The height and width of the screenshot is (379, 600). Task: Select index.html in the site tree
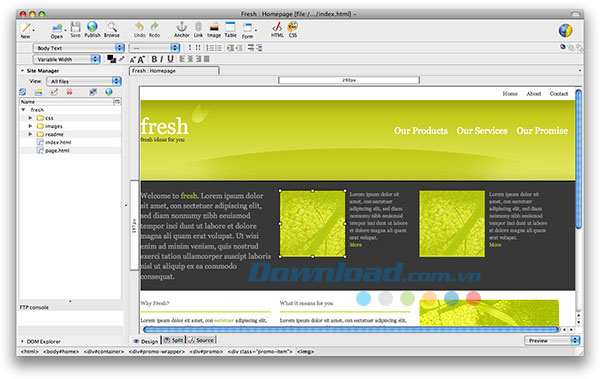(58, 142)
